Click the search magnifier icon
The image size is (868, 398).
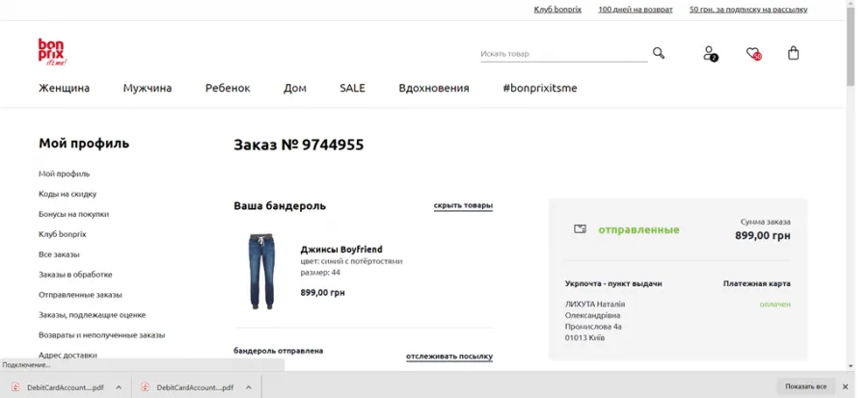click(x=658, y=53)
